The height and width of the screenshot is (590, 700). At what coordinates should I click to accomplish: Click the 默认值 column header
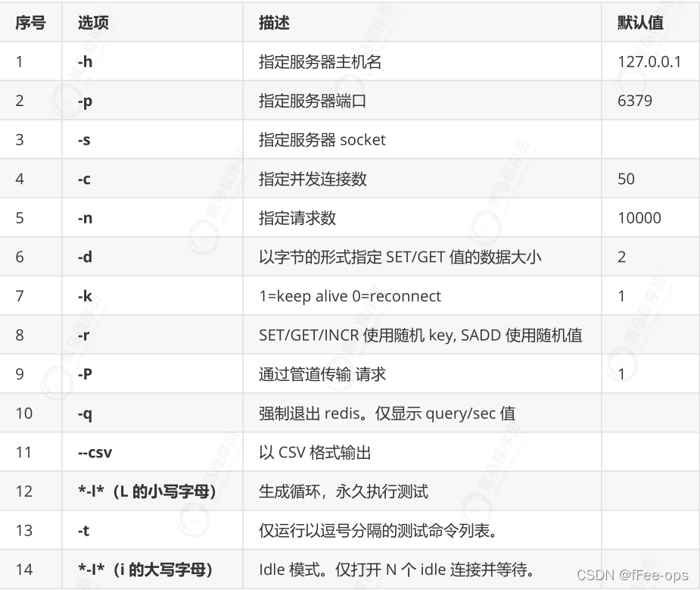tap(640, 22)
